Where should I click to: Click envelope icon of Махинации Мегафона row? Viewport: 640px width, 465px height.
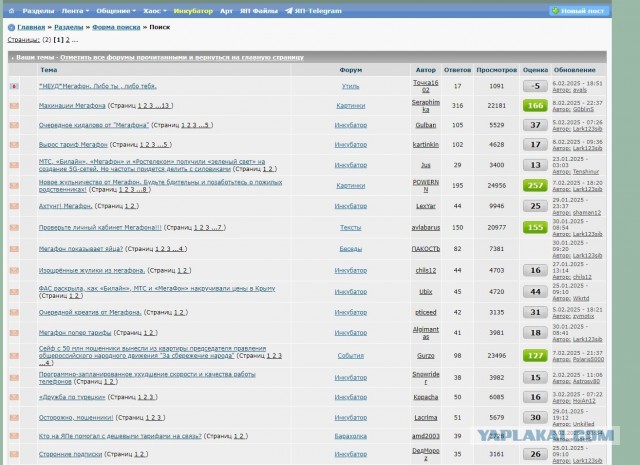tap(14, 106)
